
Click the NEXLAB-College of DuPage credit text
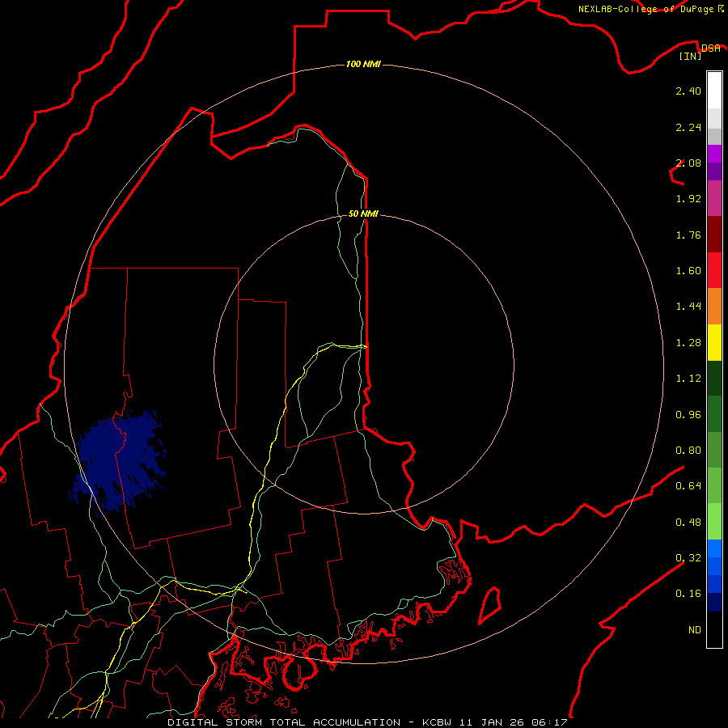point(651,9)
